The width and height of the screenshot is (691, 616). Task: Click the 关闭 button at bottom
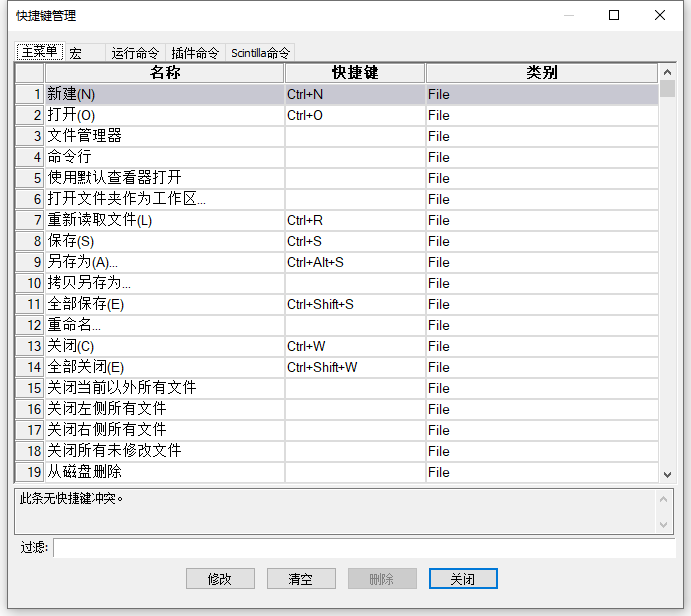pos(463,579)
